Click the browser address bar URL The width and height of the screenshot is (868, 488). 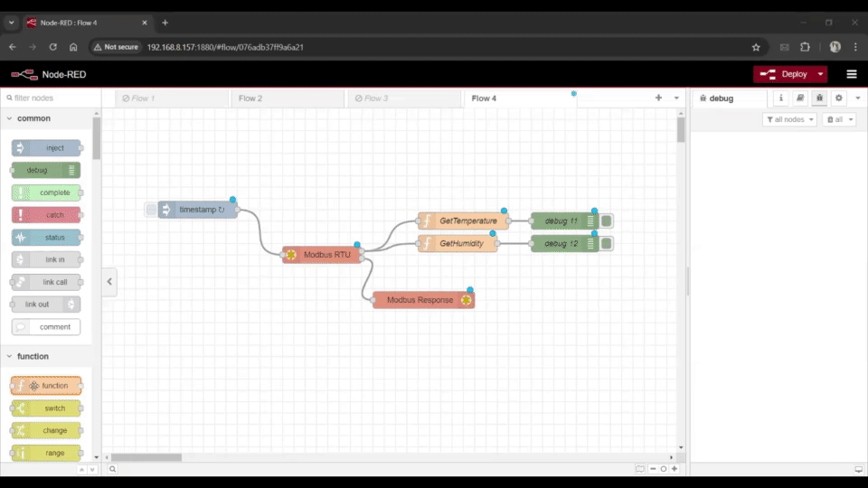click(225, 47)
